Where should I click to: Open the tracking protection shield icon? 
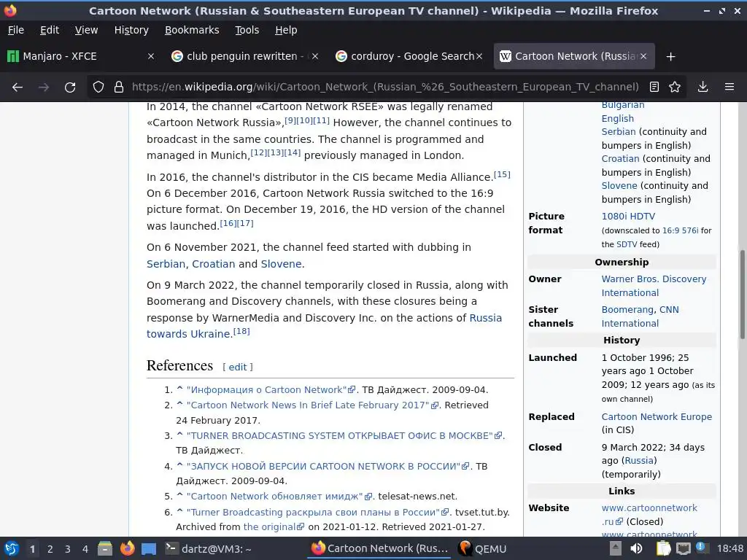[x=98, y=87]
